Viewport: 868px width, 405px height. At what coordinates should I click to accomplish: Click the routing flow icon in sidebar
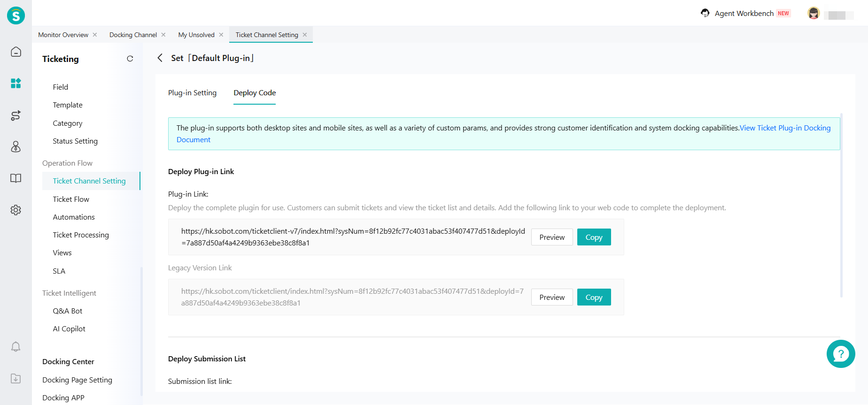pos(16,115)
